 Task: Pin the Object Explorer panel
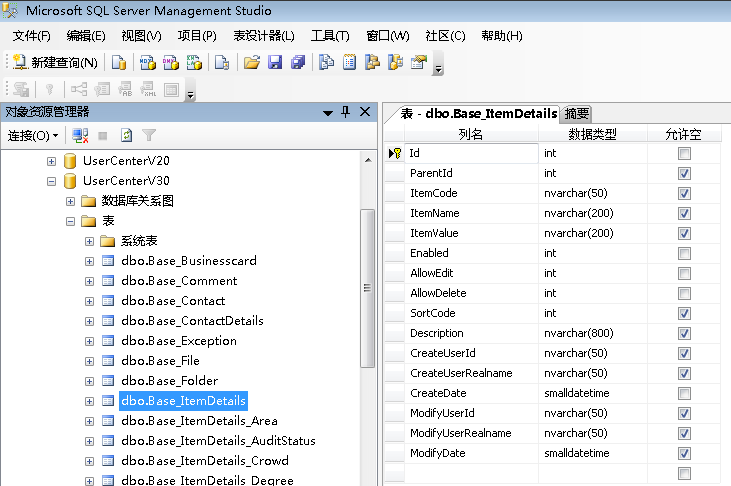[345, 112]
